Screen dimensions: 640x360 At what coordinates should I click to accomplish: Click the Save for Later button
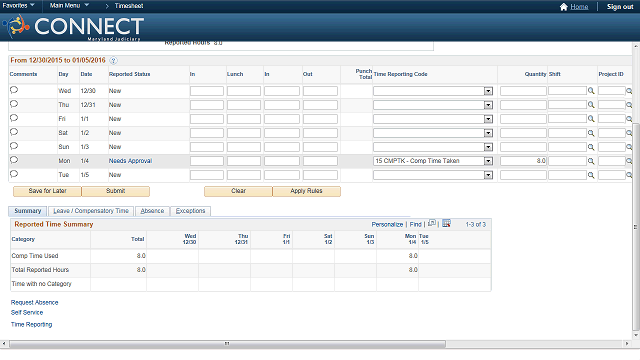point(47,191)
